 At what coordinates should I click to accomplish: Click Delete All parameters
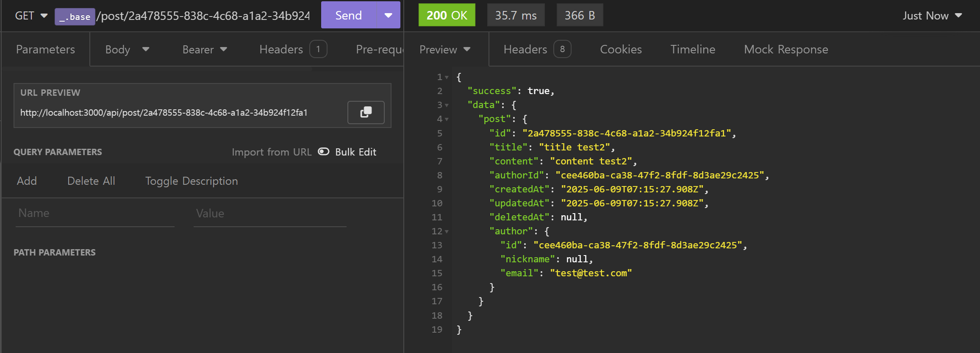pyautogui.click(x=91, y=181)
